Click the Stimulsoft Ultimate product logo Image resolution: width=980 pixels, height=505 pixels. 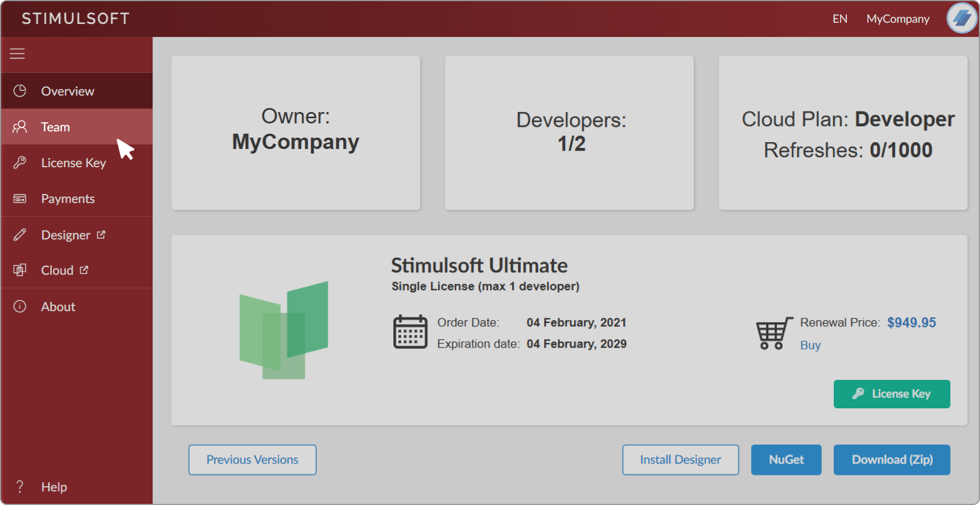point(284,330)
